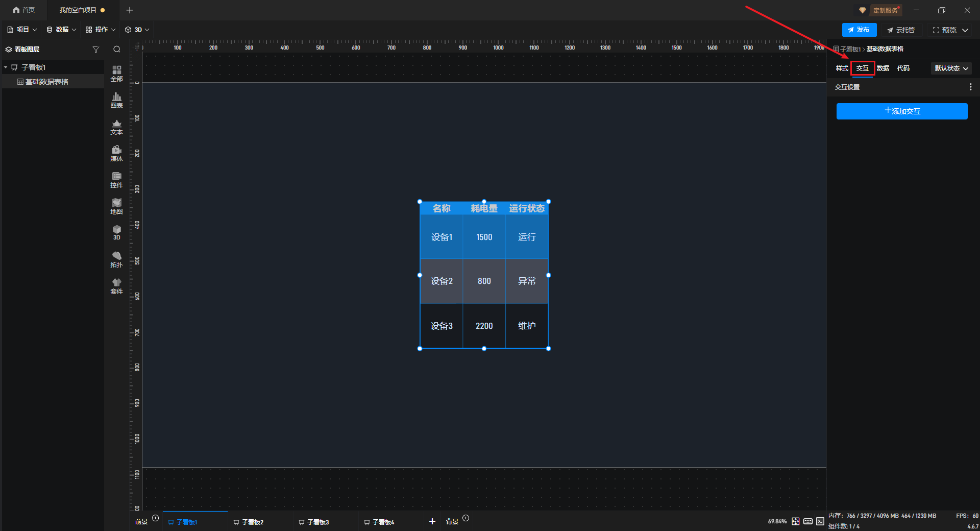Viewport: 980px width, 531px height.
Task: Click the three-dot menu beside 交互设置
Action: [970, 87]
